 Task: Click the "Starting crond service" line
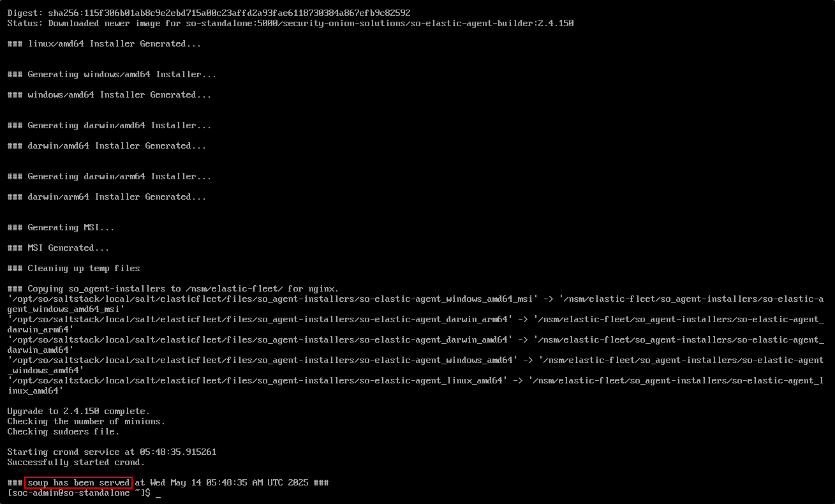[112, 452]
